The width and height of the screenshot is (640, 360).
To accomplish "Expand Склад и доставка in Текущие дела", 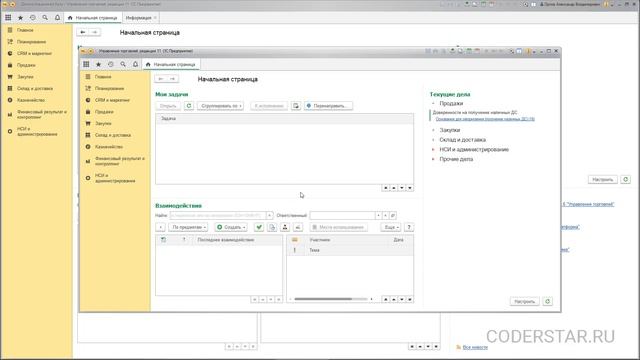I will click(x=433, y=140).
